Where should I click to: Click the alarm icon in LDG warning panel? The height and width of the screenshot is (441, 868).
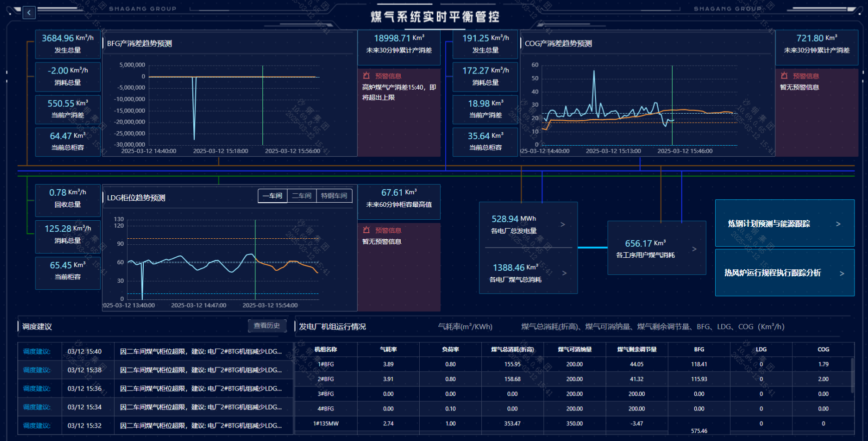point(367,230)
